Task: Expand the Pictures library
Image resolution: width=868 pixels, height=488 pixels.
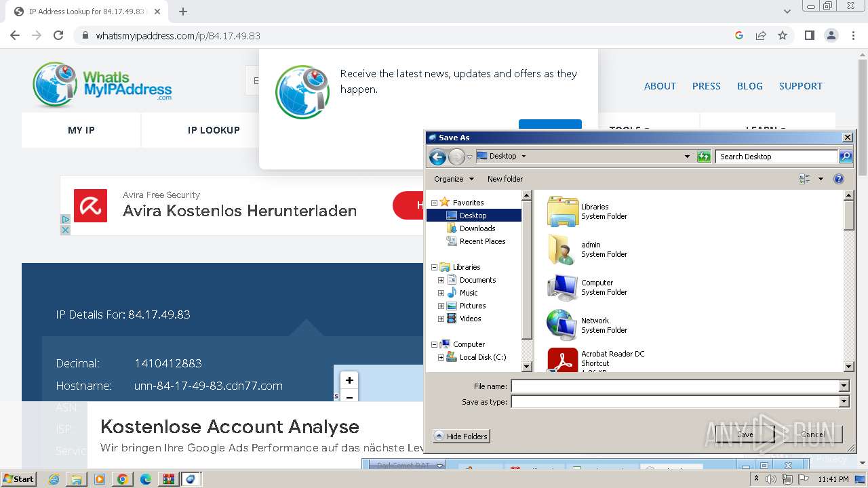Action: [441, 306]
